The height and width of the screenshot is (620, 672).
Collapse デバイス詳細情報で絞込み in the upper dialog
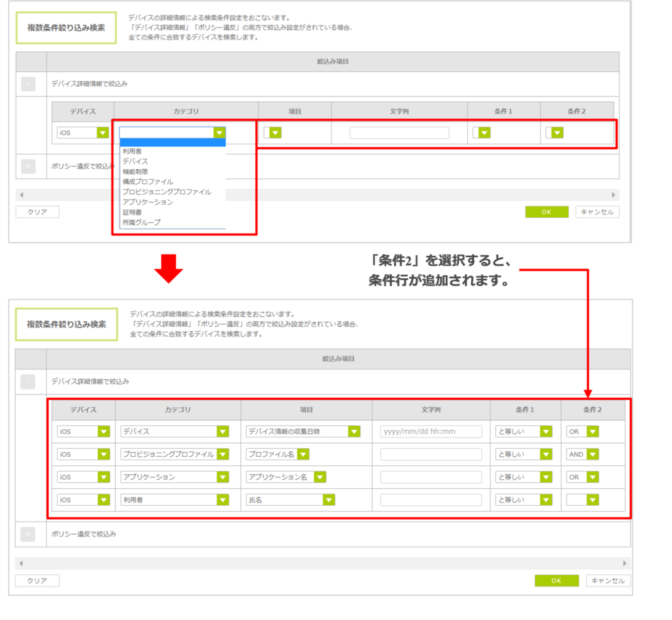tap(28, 84)
